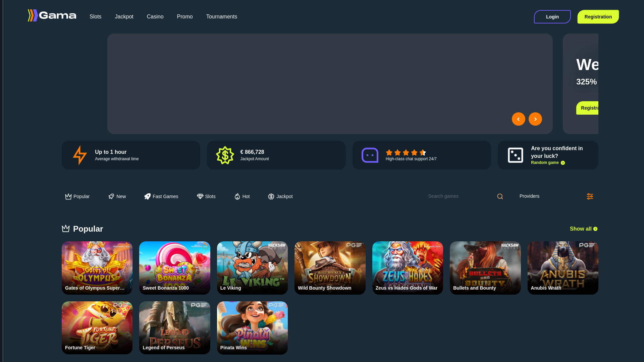Select the Slots diamond category tab

(206, 196)
